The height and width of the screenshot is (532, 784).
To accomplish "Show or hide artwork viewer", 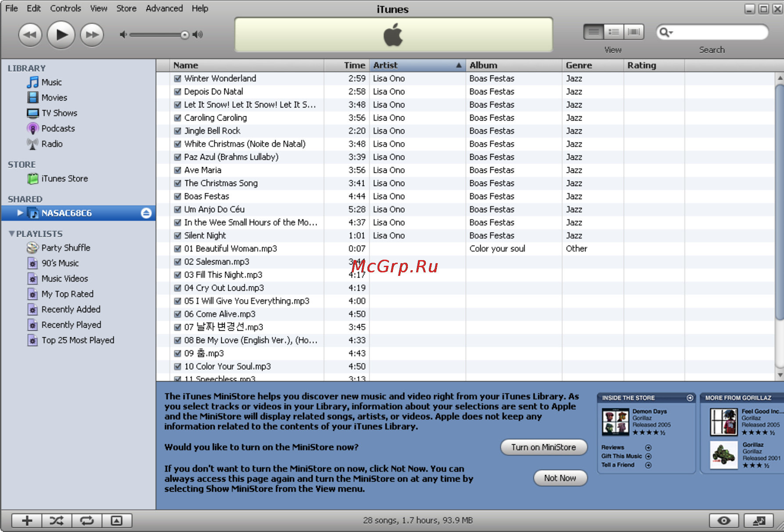I will point(117,521).
